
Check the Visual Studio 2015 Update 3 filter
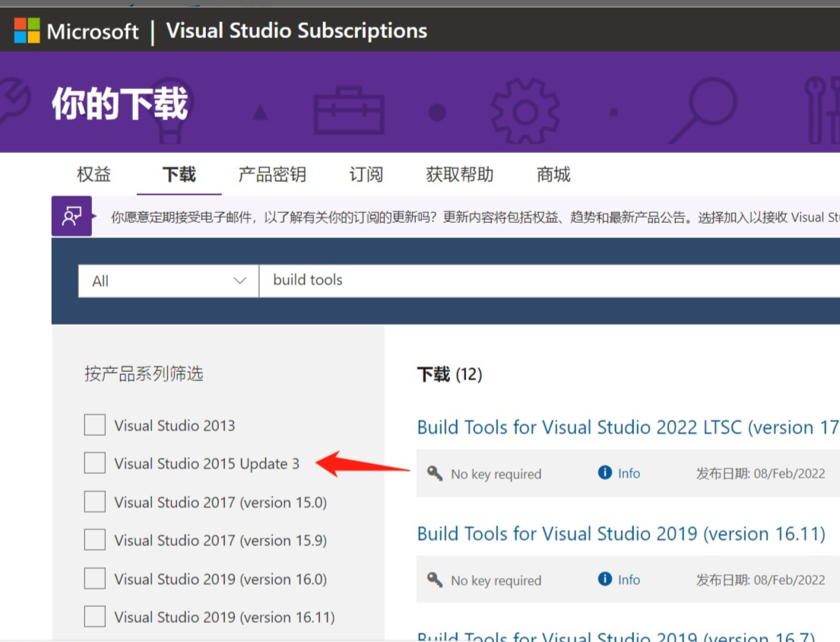click(x=95, y=463)
